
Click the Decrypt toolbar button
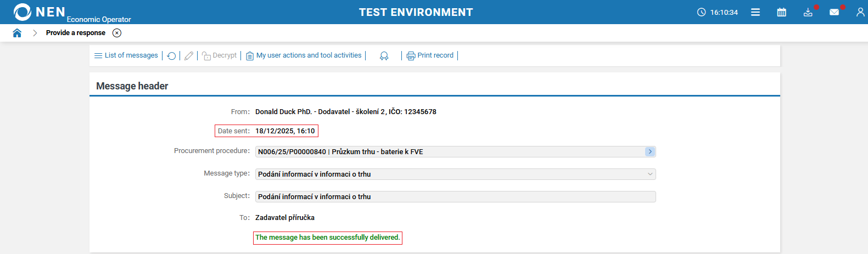(x=220, y=55)
